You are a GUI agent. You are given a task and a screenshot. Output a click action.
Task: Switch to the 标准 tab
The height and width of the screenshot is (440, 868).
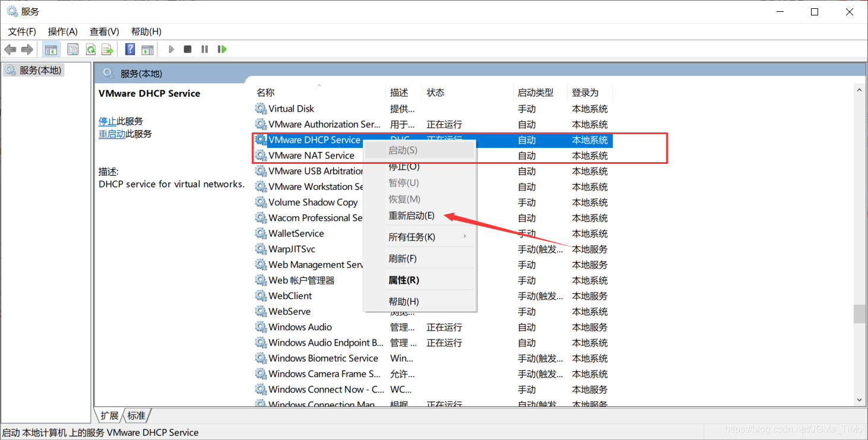137,415
